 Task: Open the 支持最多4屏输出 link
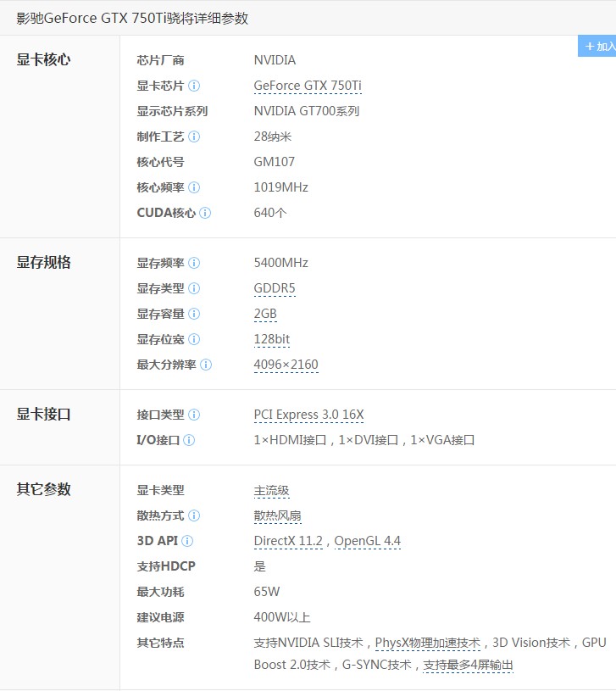point(468,665)
